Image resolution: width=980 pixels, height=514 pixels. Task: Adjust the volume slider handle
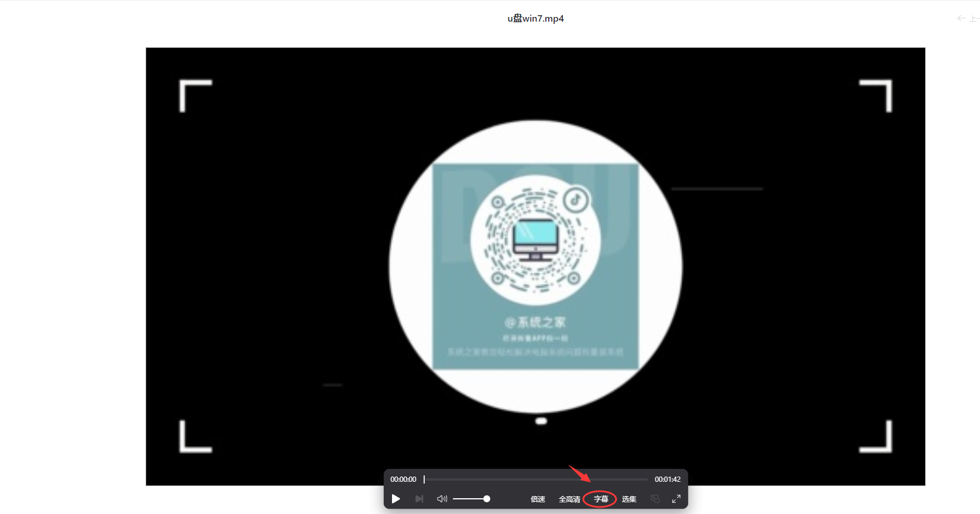[487, 499]
